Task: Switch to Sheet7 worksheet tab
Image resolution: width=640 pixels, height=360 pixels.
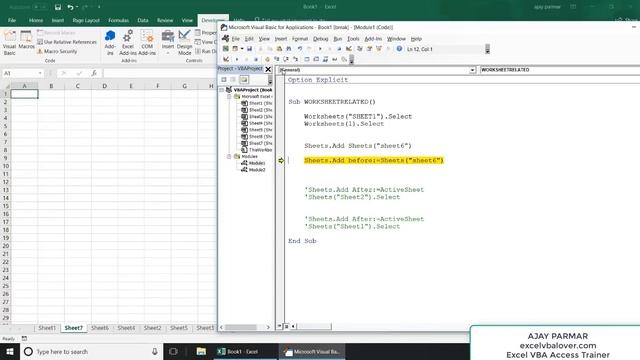Action: pyautogui.click(x=73, y=328)
